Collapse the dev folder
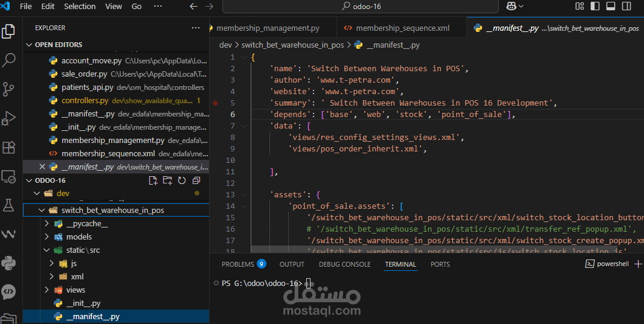The width and height of the screenshot is (644, 324). (x=37, y=193)
